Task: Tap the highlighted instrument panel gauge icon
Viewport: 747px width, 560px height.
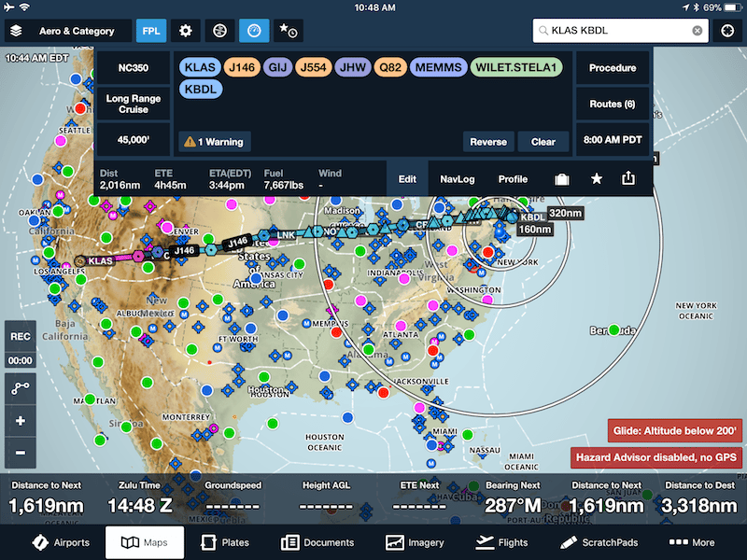Action: click(x=253, y=30)
